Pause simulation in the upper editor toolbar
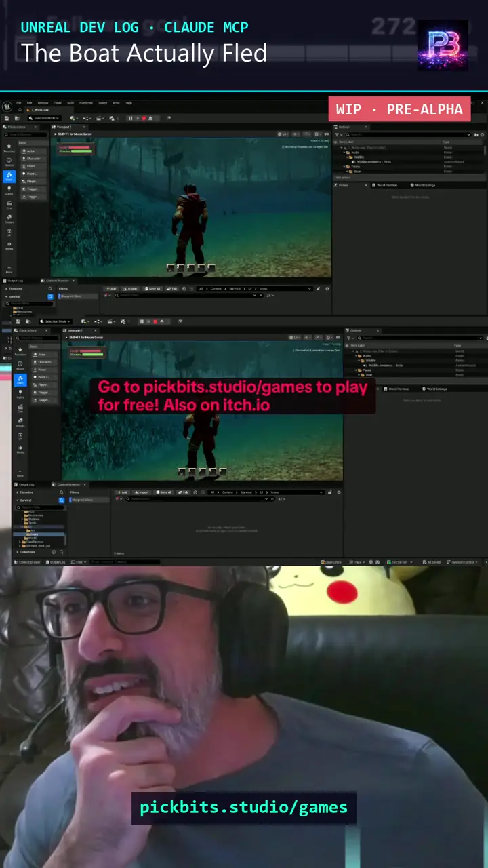 tap(130, 118)
